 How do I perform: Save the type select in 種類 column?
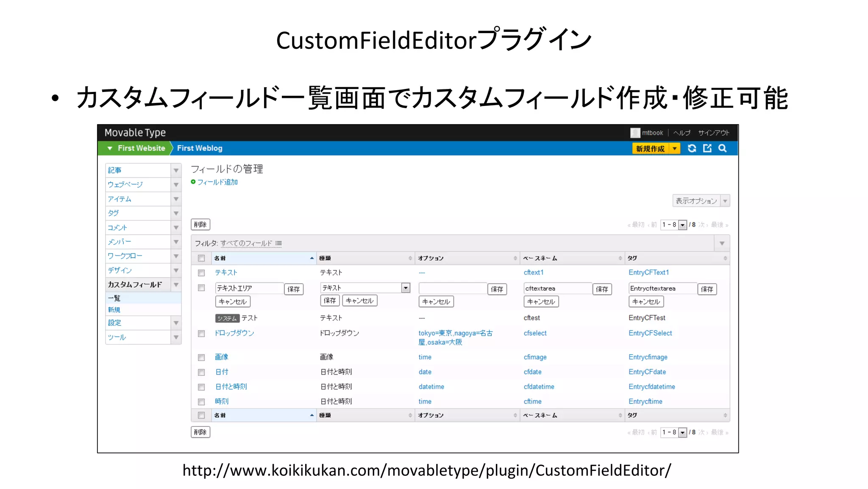[x=330, y=301]
